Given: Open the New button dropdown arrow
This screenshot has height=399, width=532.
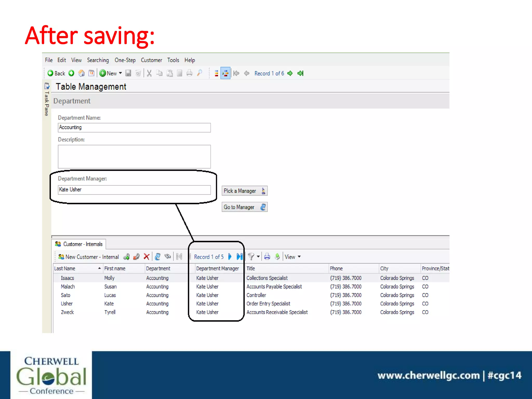Looking at the screenshot, I should [120, 73].
